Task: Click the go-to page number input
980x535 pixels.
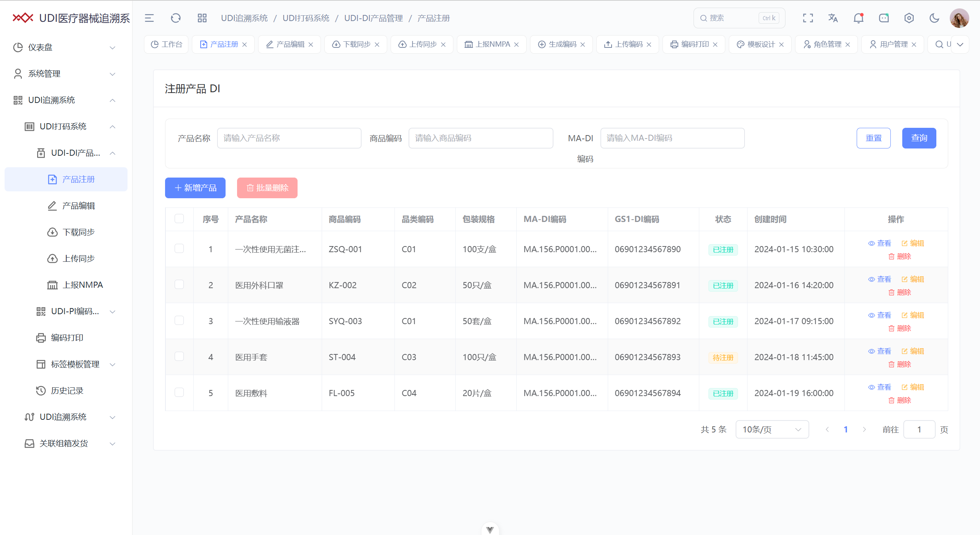Action: click(x=919, y=429)
